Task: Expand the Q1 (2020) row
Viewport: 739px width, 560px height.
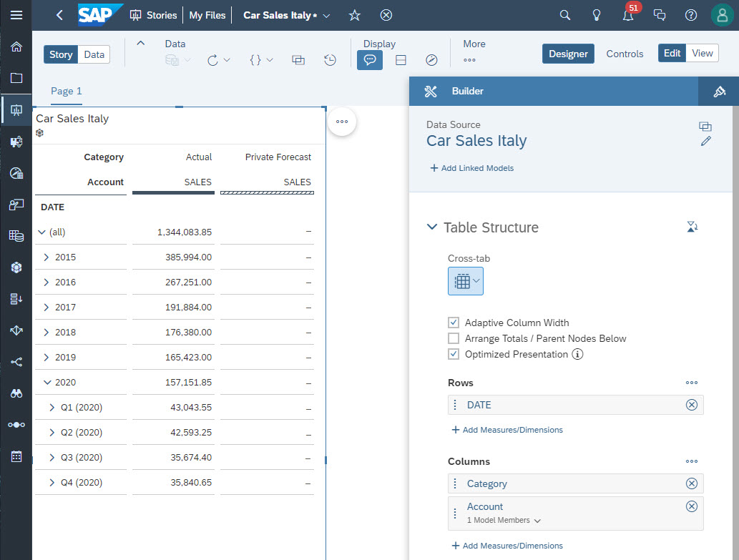Action: point(52,408)
